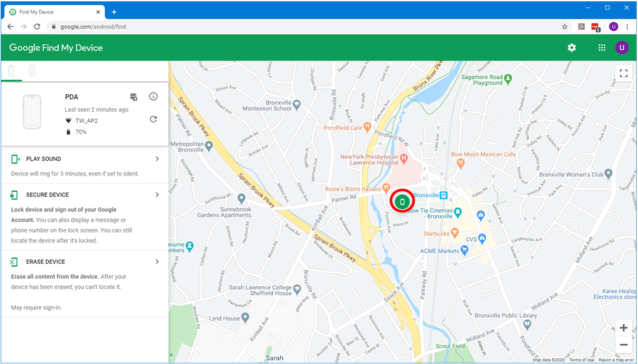638x364 pixels.
Task: Show PDA device info
Action: [x=153, y=96]
